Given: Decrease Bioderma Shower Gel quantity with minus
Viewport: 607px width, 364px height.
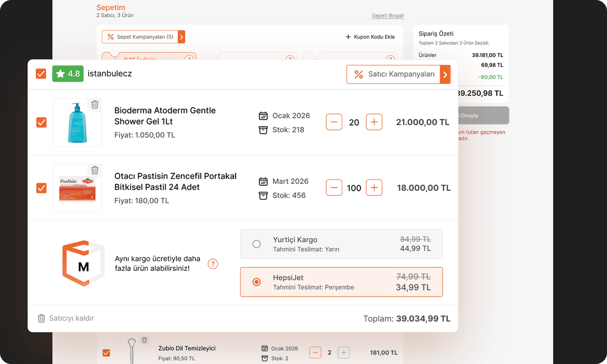Looking at the screenshot, I should (x=334, y=122).
